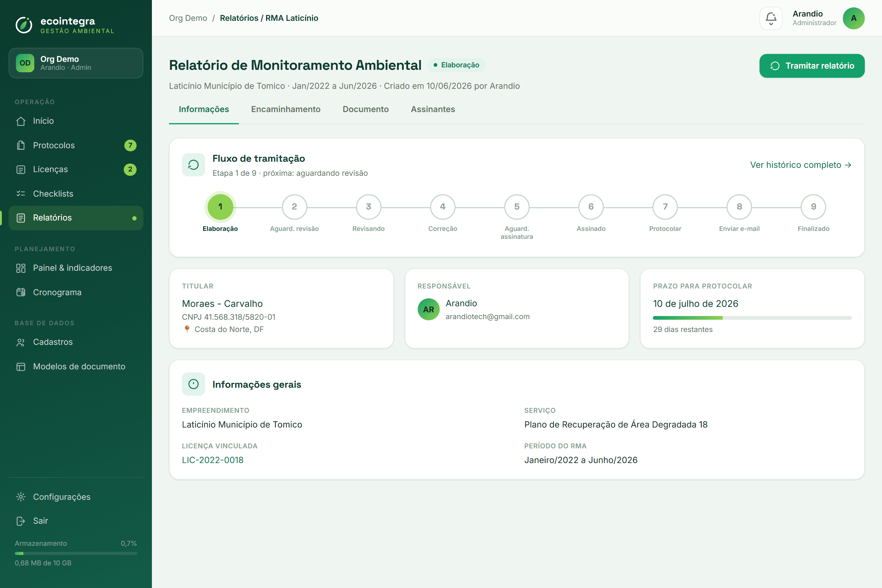Click the Fluxo de tramitação cycle icon
The image size is (882, 588).
[x=194, y=165]
